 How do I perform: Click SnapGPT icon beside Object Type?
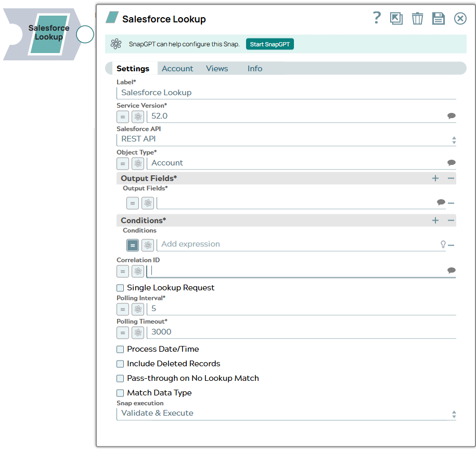pos(138,164)
